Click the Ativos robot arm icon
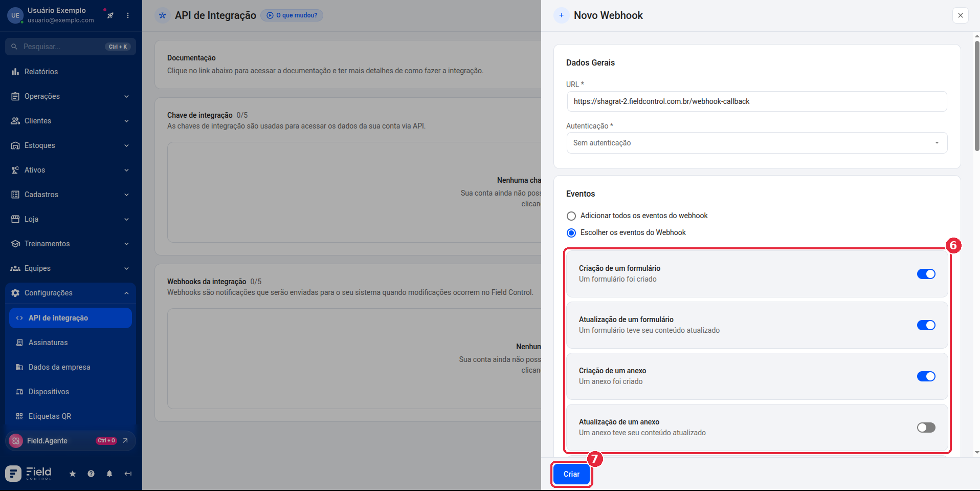The height and width of the screenshot is (491, 980). [15, 170]
